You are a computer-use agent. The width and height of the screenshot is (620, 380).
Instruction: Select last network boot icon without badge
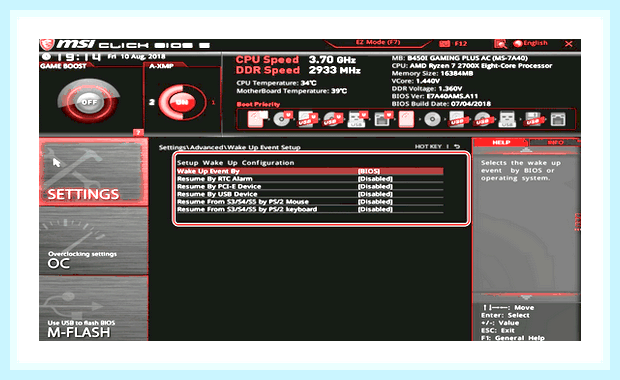[558, 119]
